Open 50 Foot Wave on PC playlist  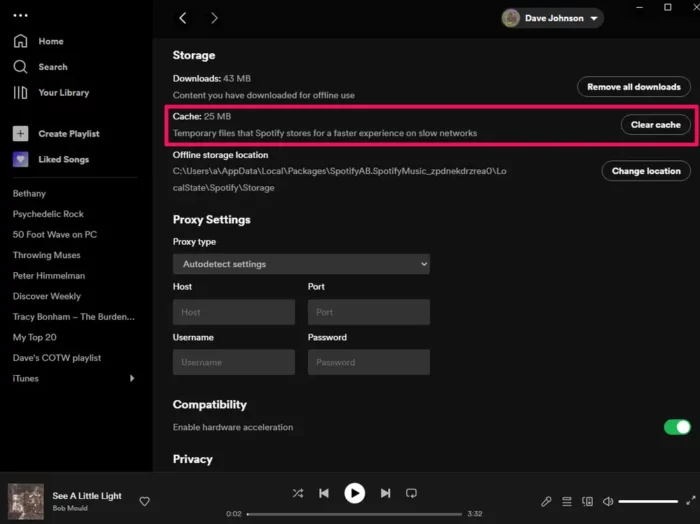(x=55, y=235)
